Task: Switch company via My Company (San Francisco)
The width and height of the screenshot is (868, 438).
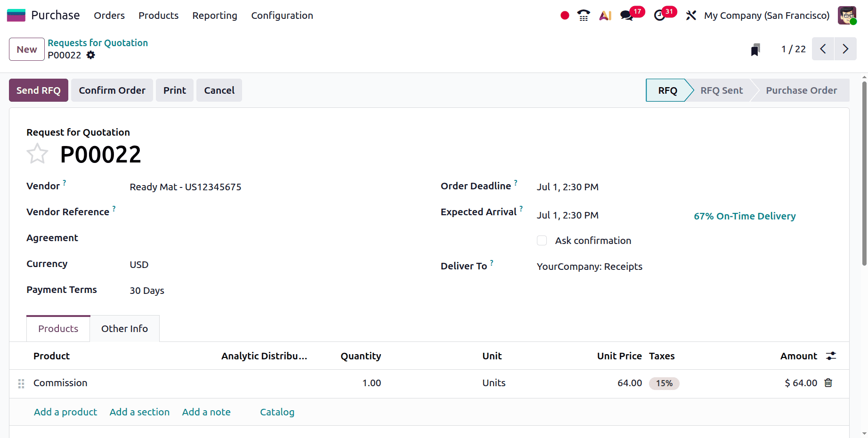Action: coord(767,16)
